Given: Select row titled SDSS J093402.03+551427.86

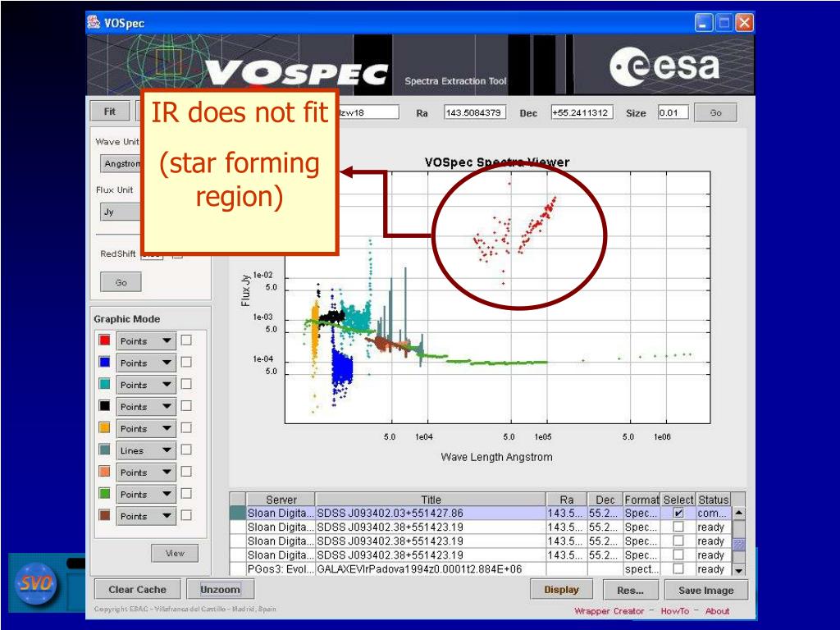Looking at the screenshot, I should tap(480, 513).
